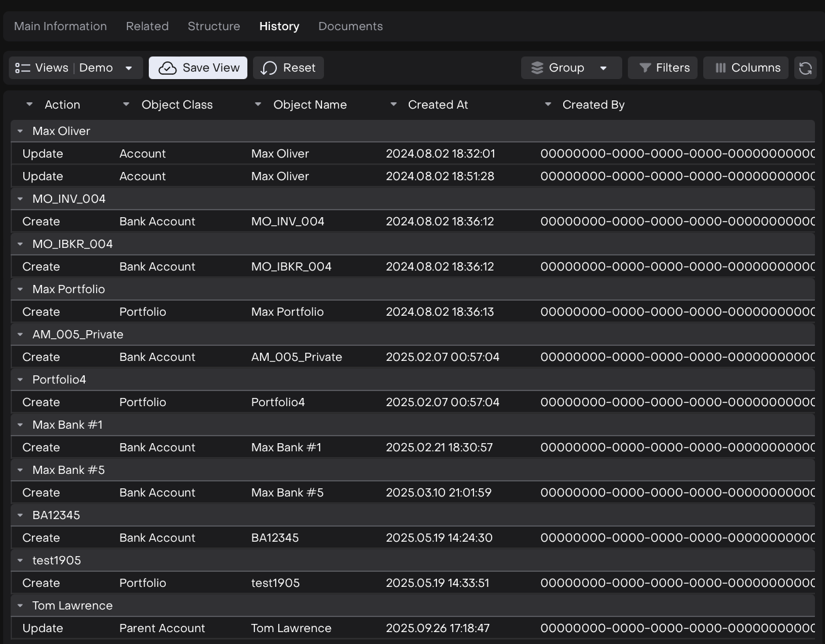825x644 pixels.
Task: Click the Save View cloud icon
Action: click(x=167, y=68)
